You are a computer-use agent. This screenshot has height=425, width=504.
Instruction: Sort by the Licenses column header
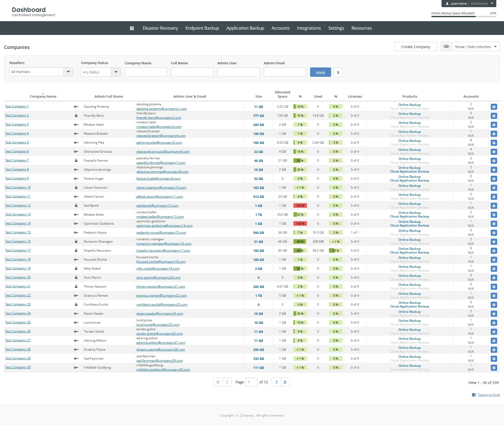coord(355,96)
